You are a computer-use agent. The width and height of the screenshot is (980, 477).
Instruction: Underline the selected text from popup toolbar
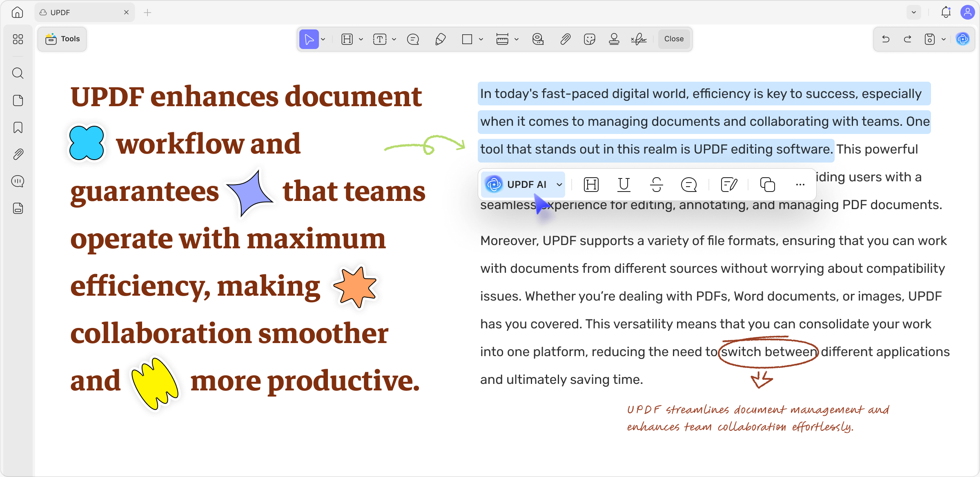(624, 185)
